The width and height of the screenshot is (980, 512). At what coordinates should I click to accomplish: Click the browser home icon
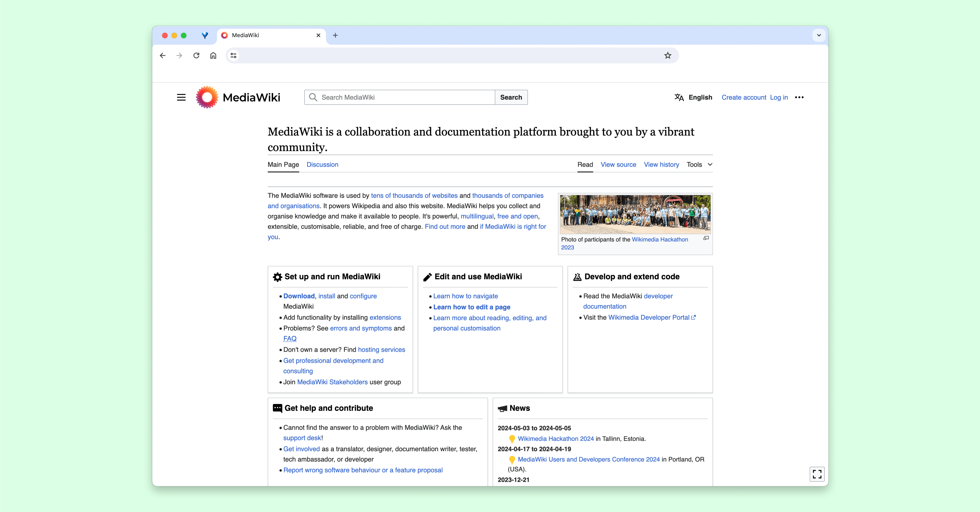213,55
